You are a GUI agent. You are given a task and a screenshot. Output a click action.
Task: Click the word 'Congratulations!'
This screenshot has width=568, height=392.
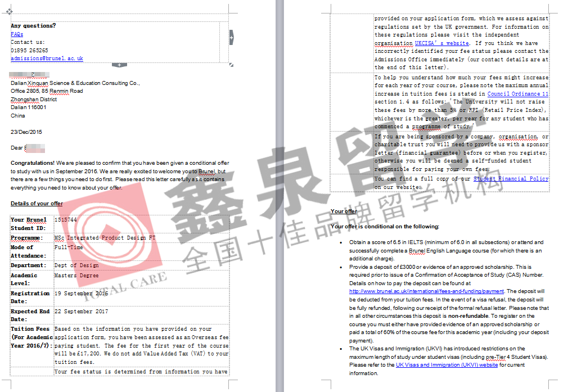(x=33, y=163)
